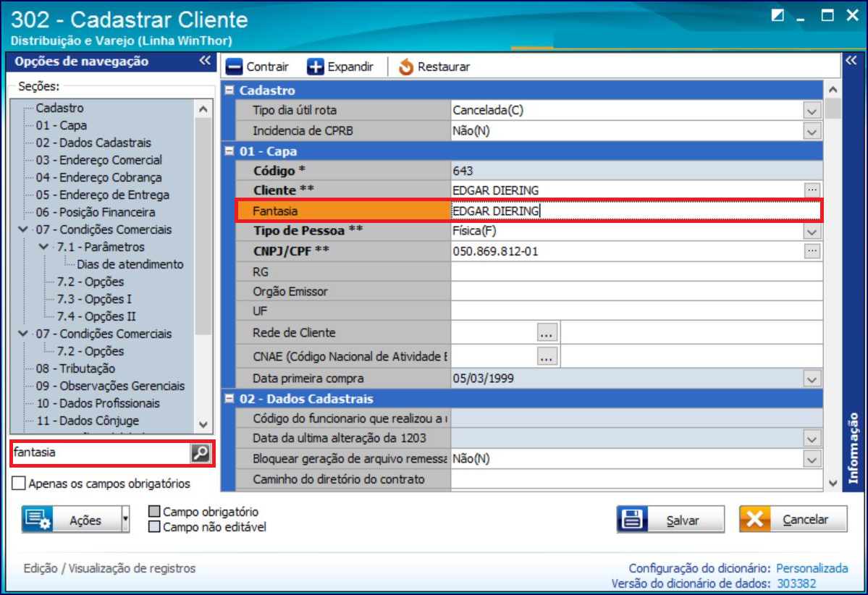Click the CNPJ/CPF value 050.869.812-01
Screen dimensions: 868x595
click(x=495, y=251)
